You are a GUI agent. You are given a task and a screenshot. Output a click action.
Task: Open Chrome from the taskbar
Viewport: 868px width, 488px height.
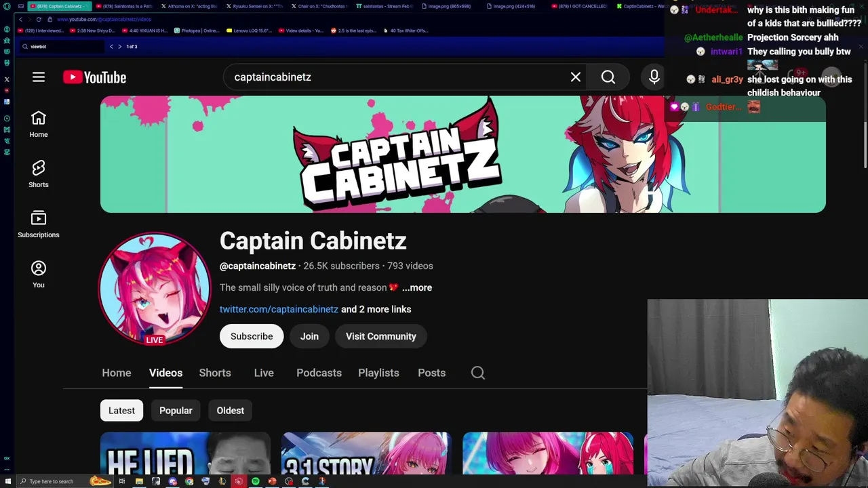point(189,481)
